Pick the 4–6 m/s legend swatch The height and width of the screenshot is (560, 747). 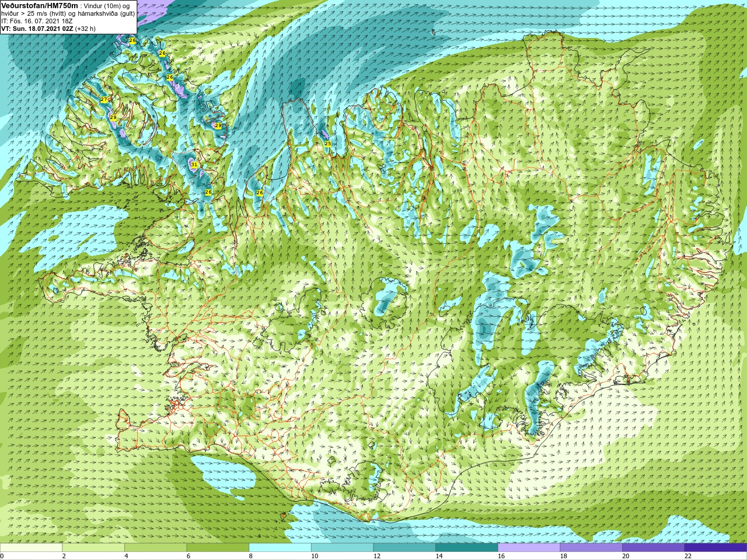[x=155, y=548]
